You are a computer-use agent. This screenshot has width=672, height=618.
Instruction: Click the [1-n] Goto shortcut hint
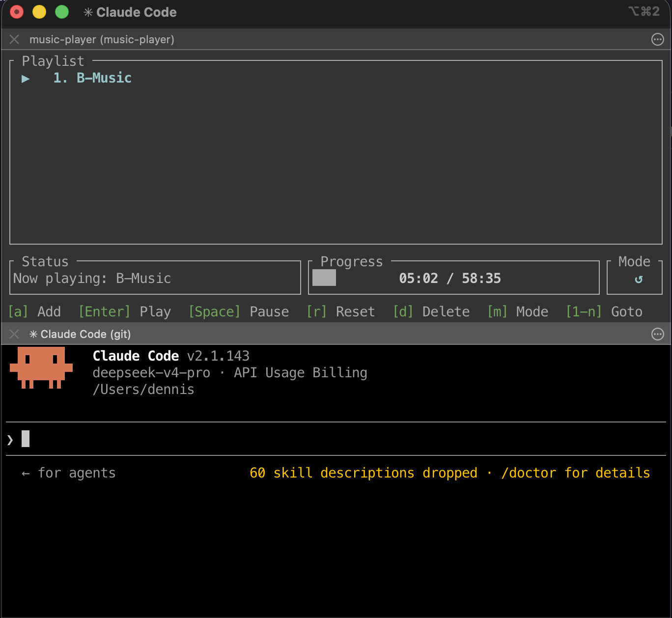tap(604, 311)
